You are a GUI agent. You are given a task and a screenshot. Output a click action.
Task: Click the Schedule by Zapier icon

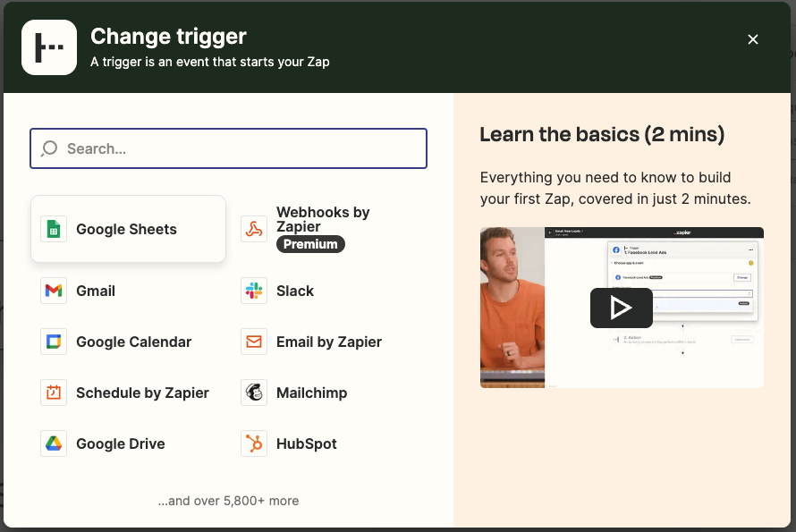54,393
